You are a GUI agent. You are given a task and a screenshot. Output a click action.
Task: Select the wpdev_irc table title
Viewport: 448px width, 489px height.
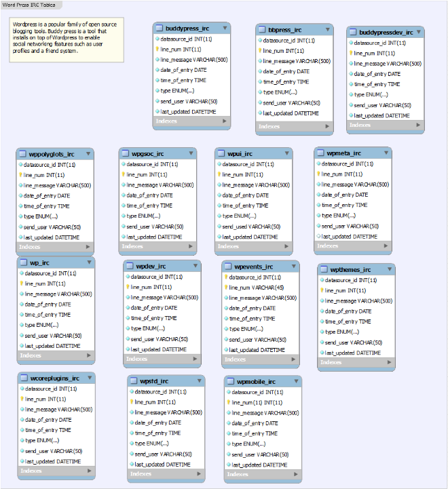151,266
